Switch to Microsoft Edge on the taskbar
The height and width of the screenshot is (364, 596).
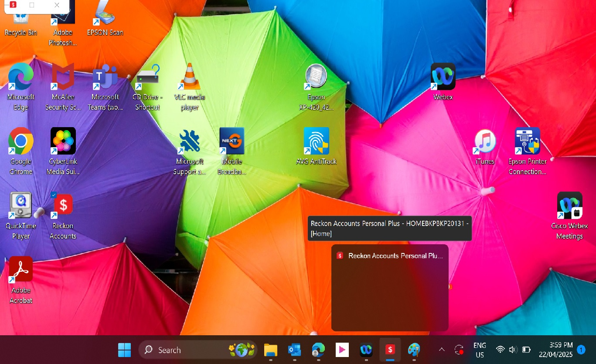click(x=318, y=350)
